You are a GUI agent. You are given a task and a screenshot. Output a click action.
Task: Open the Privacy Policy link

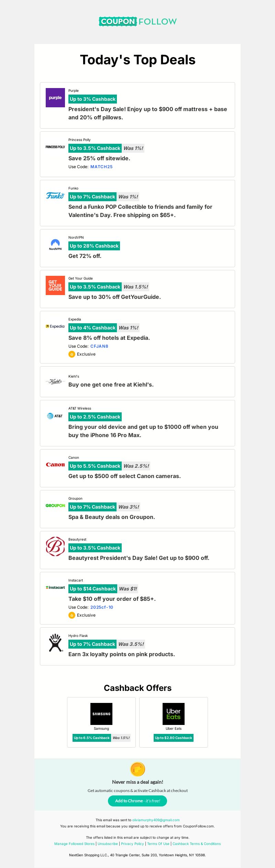(x=132, y=844)
